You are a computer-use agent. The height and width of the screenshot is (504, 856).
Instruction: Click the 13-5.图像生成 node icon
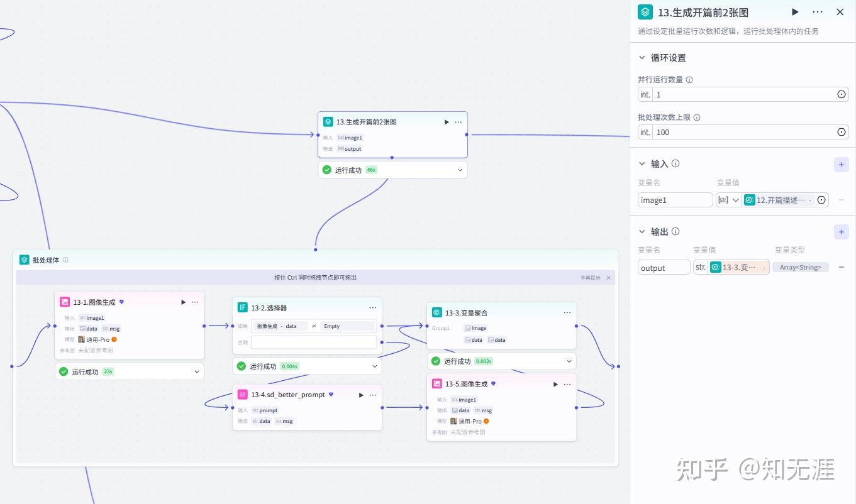click(437, 383)
